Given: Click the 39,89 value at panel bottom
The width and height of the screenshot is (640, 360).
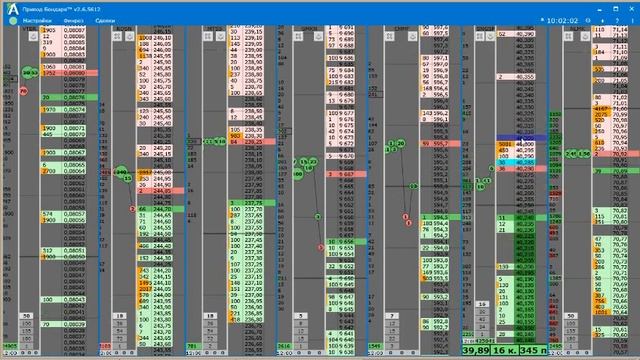Looking at the screenshot, I should coord(476,351).
